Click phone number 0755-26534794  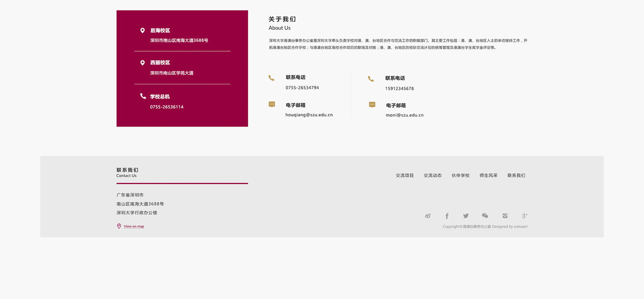pyautogui.click(x=302, y=88)
